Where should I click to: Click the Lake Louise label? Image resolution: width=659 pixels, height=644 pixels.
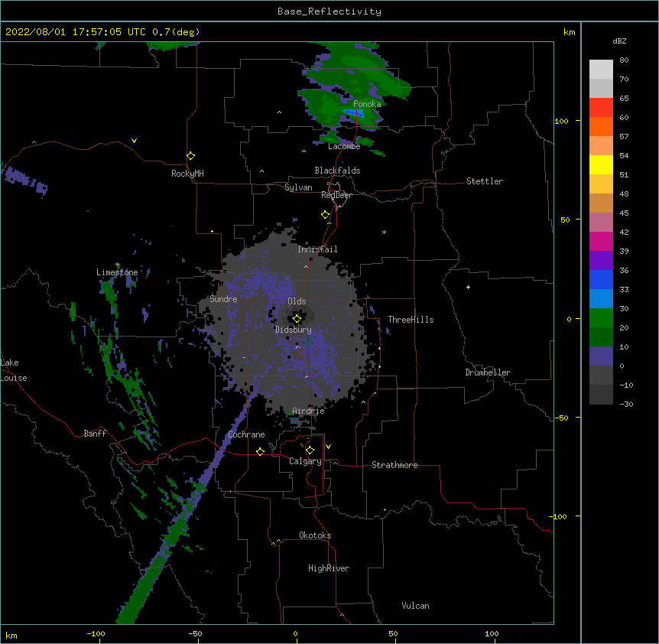click(x=14, y=370)
